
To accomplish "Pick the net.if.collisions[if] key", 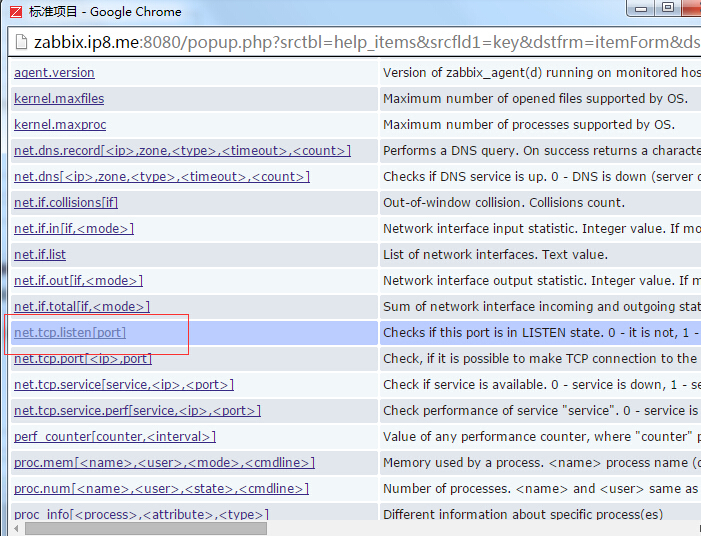I will (x=66, y=203).
